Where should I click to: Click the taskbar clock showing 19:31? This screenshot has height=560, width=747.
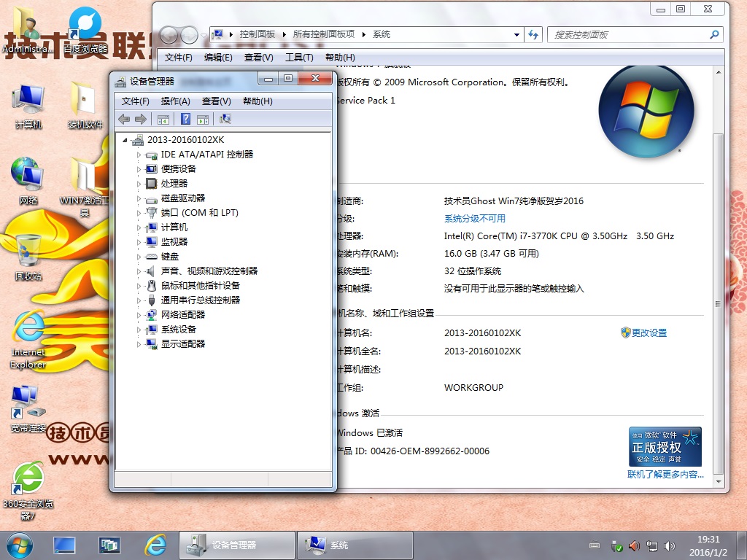(708, 545)
